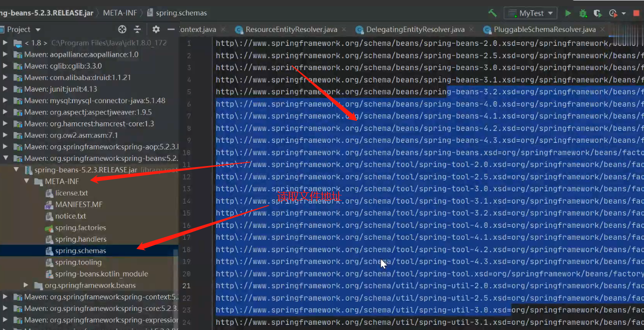644x330 pixels.
Task: Click spring-beans.kotlin_module file icon
Action: [x=49, y=274]
